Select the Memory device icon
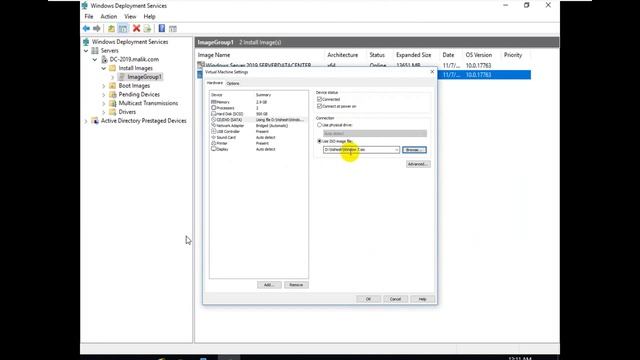The width and height of the screenshot is (640, 360). coord(213,102)
